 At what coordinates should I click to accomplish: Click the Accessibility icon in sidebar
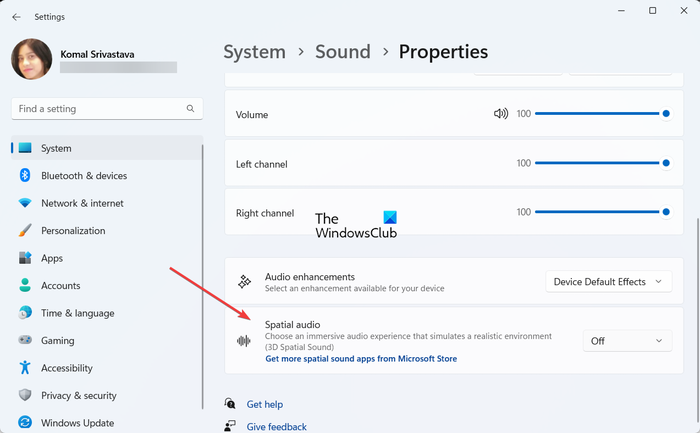click(x=25, y=368)
